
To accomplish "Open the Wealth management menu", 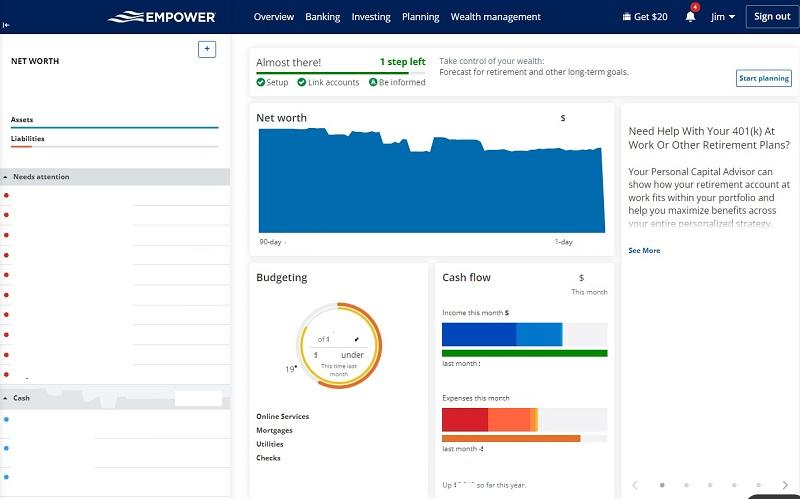I will pyautogui.click(x=495, y=17).
